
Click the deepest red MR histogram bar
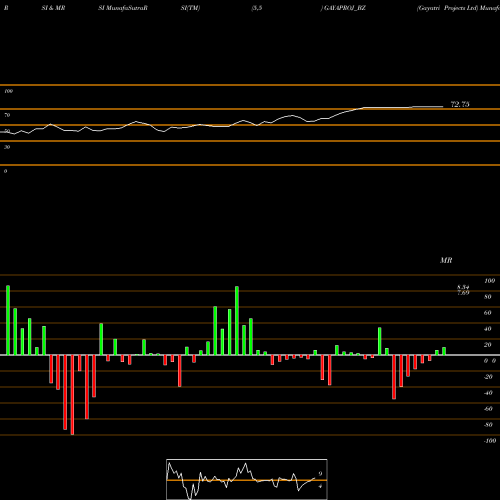72,395
